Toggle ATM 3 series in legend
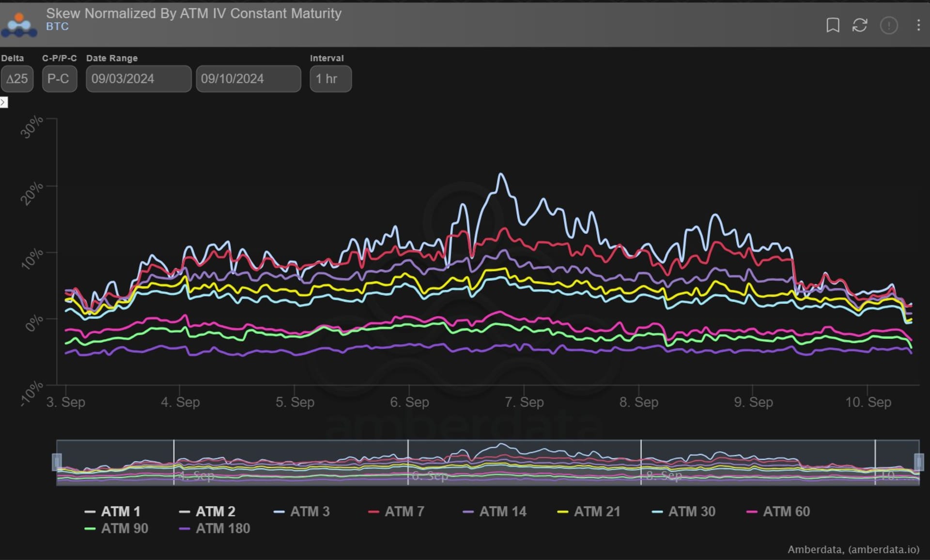The height and width of the screenshot is (560, 930). (301, 512)
